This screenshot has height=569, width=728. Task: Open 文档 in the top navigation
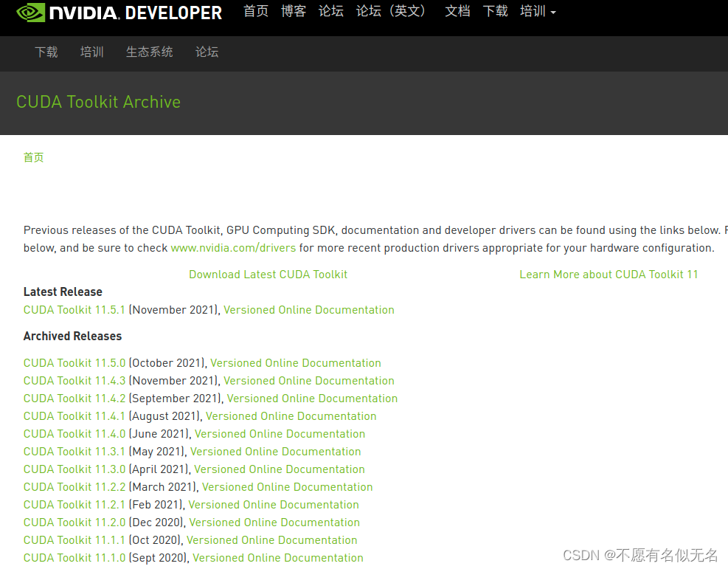click(x=457, y=11)
